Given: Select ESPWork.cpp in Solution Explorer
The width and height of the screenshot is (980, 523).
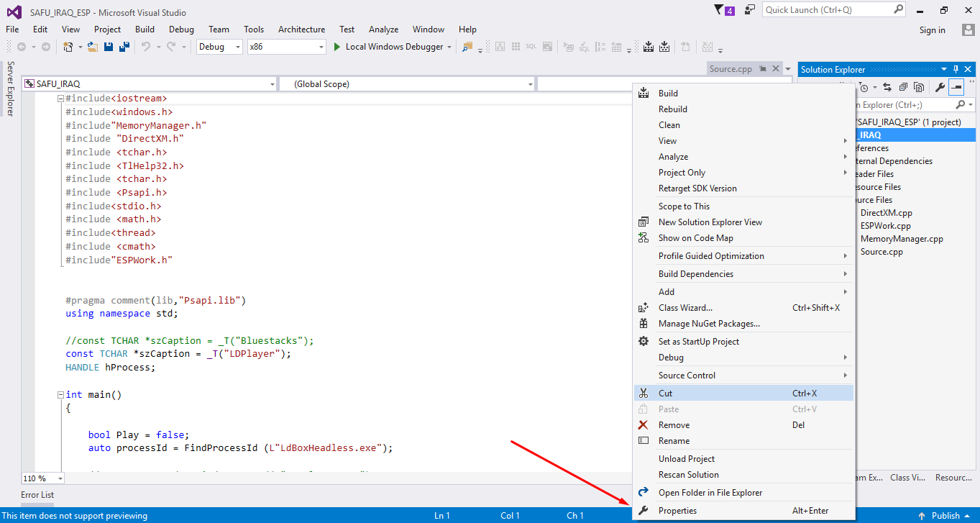Looking at the screenshot, I should coord(885,226).
